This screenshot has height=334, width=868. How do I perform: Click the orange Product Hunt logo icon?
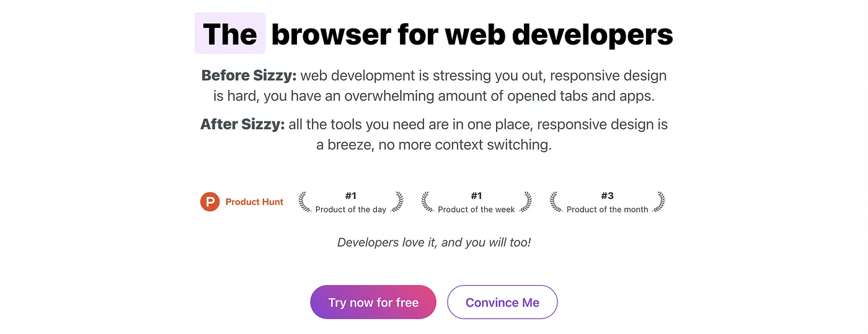(210, 202)
